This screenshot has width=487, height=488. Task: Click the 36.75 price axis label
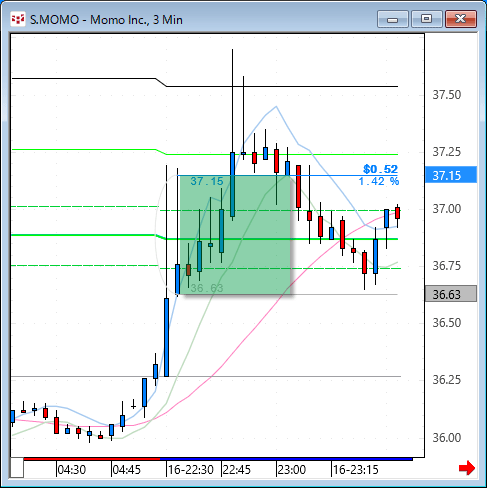[447, 266]
